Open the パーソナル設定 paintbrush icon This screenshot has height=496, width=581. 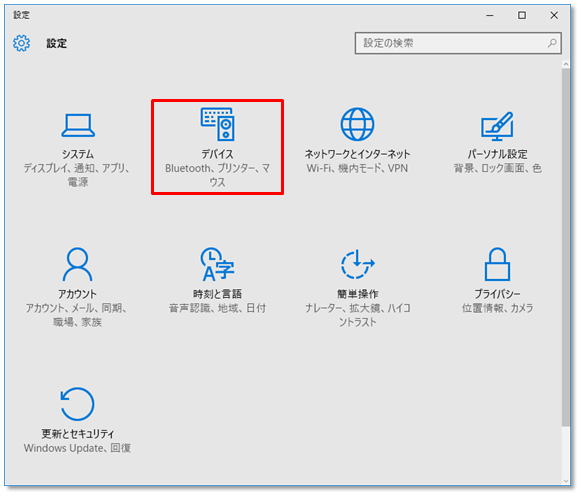(497, 126)
